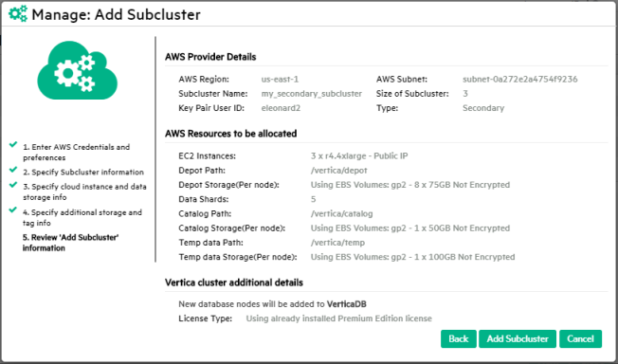Click the Catalog Storage(Per node) label
Image resolution: width=618 pixels, height=364 pixels.
pyautogui.click(x=231, y=227)
